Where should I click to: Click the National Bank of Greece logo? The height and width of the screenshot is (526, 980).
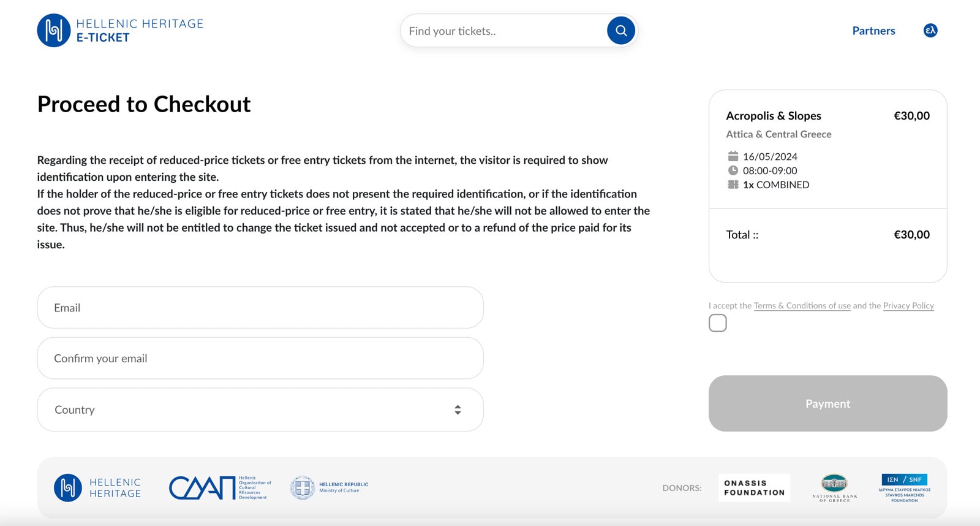pyautogui.click(x=834, y=488)
